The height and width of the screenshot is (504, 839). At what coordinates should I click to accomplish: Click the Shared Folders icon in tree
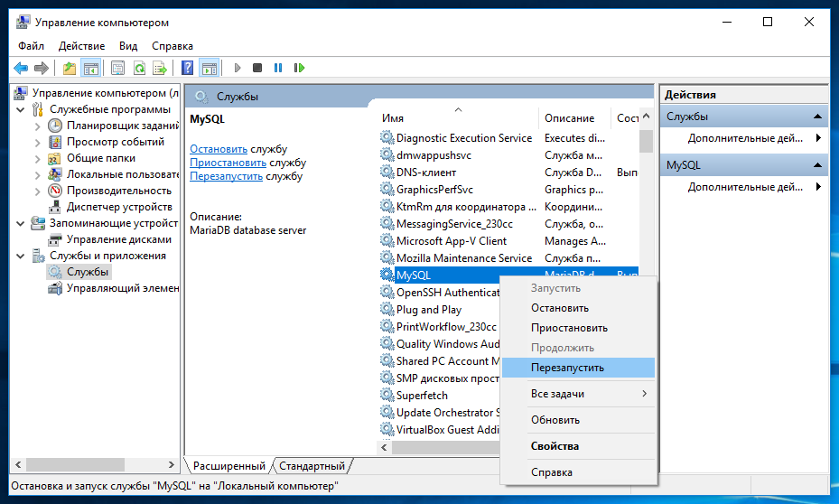[x=54, y=158]
